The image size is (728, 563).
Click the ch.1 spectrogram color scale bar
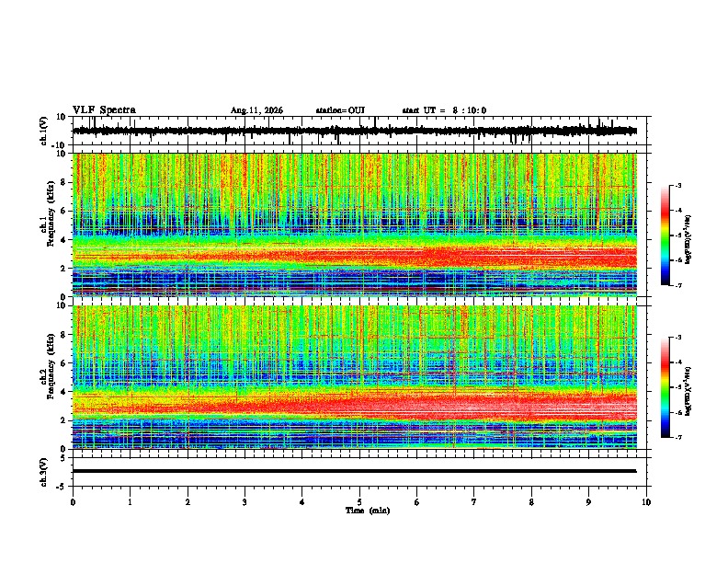pos(665,236)
